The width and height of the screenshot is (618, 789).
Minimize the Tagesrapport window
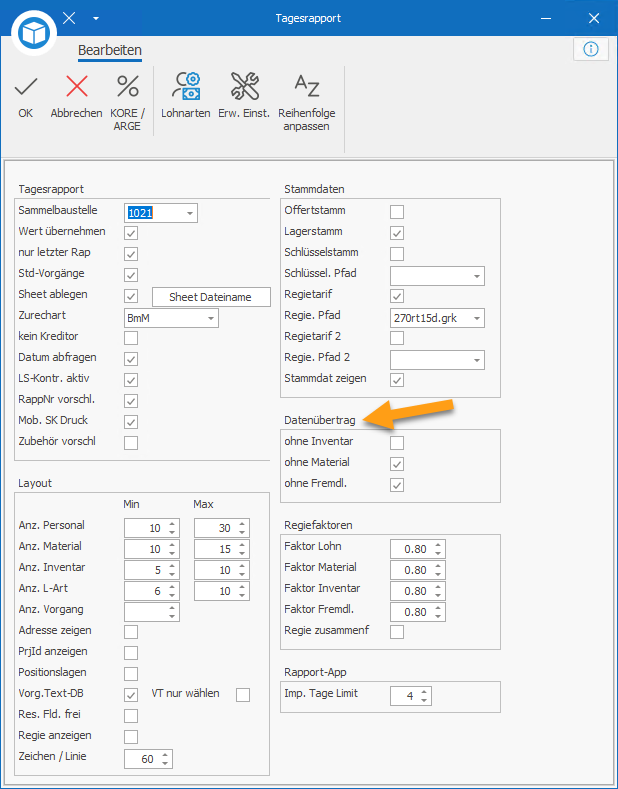pos(546,19)
